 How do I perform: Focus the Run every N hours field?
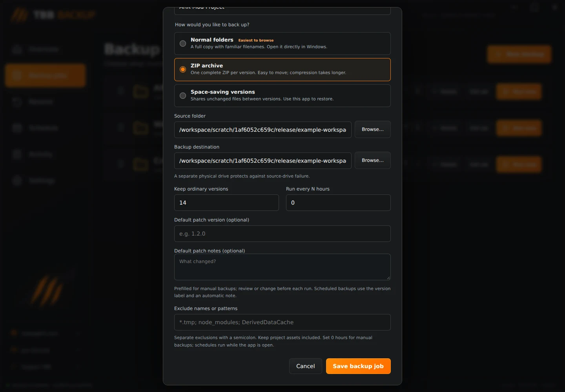coord(338,203)
